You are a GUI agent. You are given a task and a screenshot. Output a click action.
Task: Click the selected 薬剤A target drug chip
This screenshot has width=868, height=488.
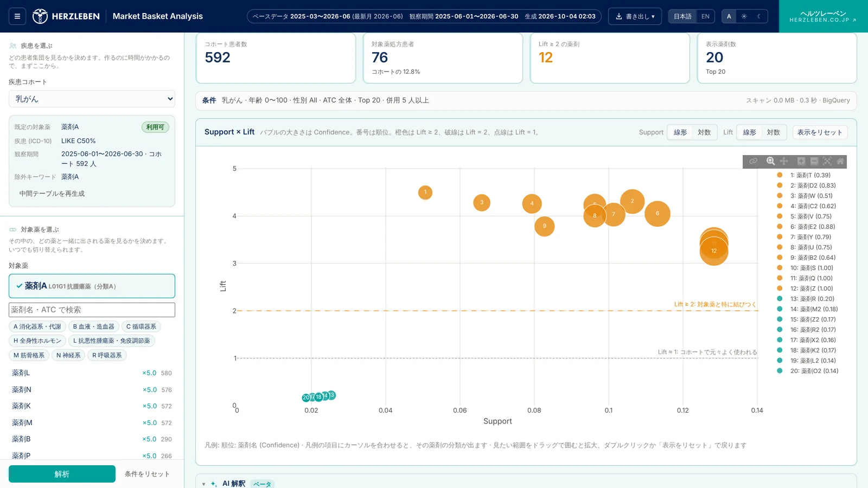(92, 286)
